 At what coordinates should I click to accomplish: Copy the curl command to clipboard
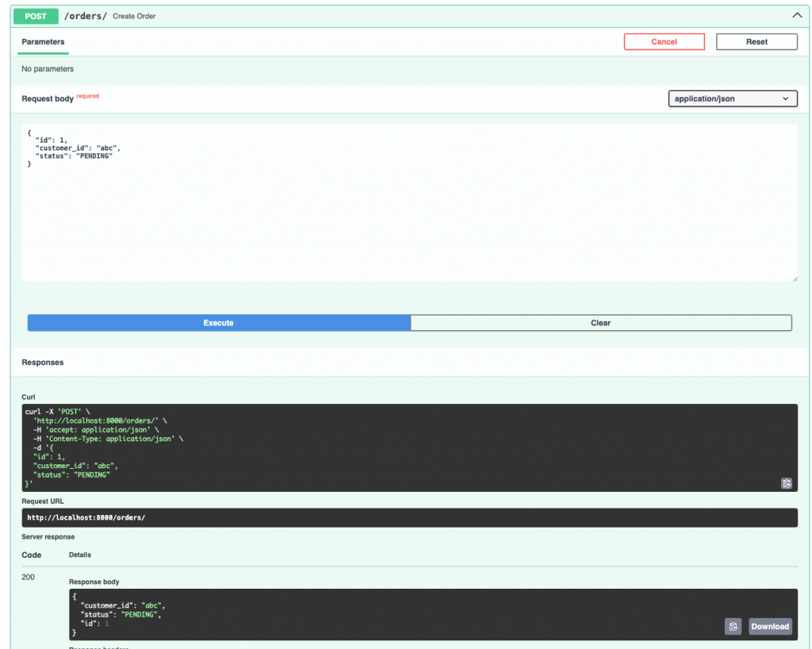pyautogui.click(x=786, y=483)
